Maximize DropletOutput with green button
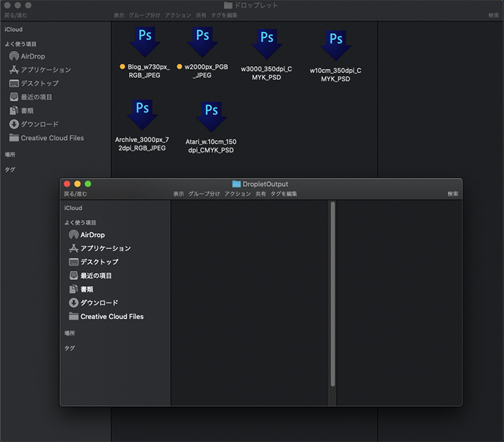 point(88,184)
